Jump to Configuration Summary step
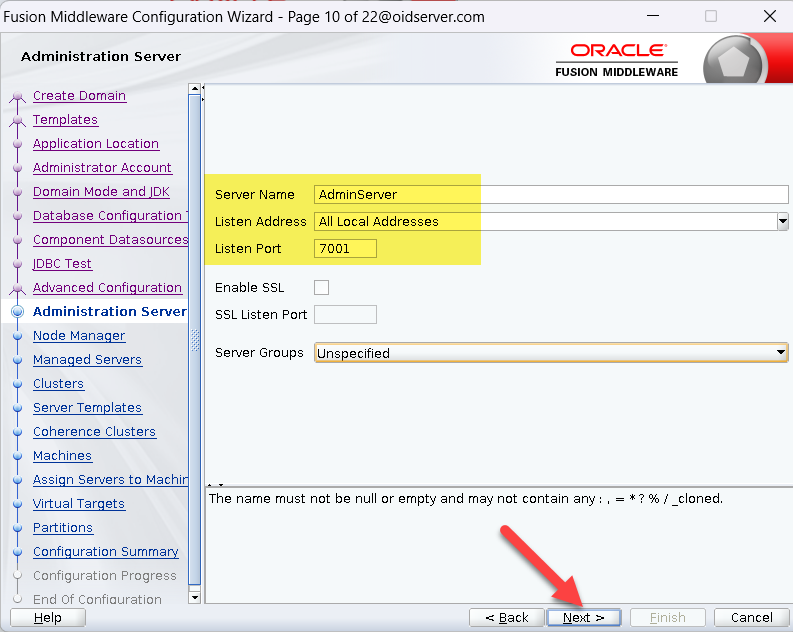Viewport: 793px width, 632px height. tap(106, 552)
